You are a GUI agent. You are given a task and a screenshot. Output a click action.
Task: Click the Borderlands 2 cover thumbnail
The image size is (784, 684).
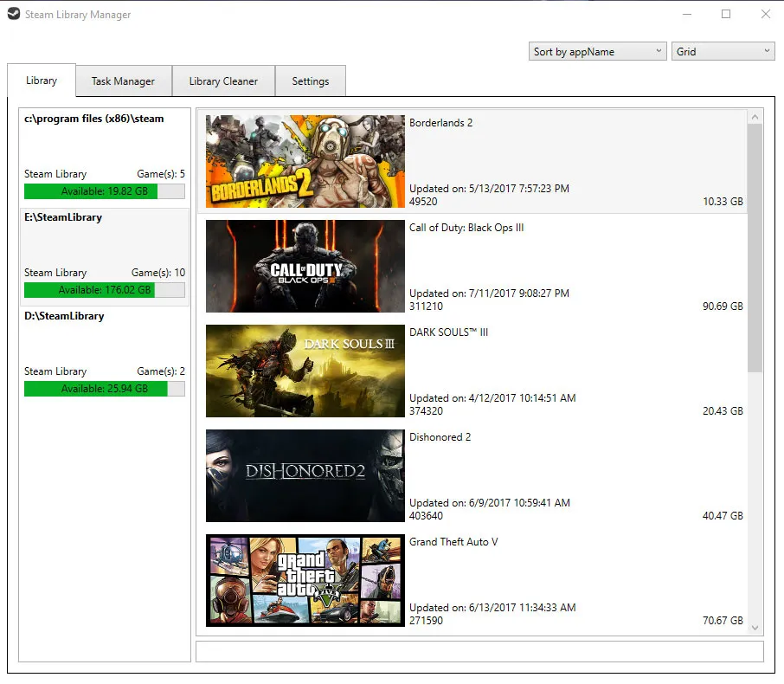click(305, 161)
